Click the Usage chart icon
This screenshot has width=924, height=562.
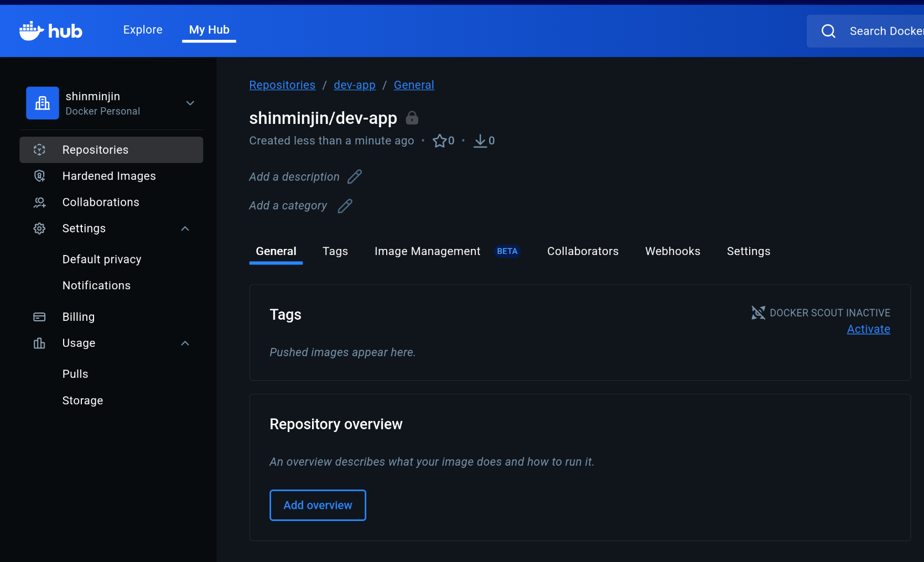point(39,344)
